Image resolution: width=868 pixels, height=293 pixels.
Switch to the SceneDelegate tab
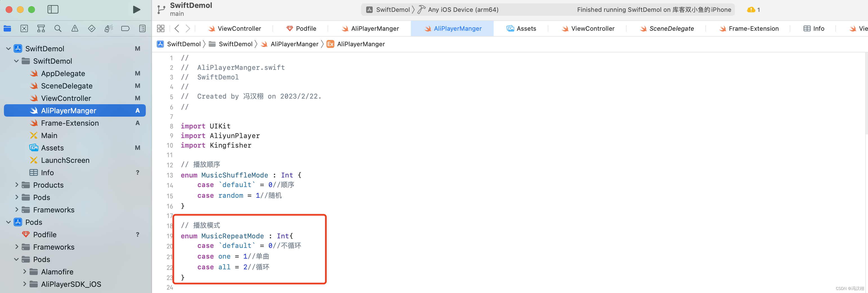pyautogui.click(x=667, y=29)
